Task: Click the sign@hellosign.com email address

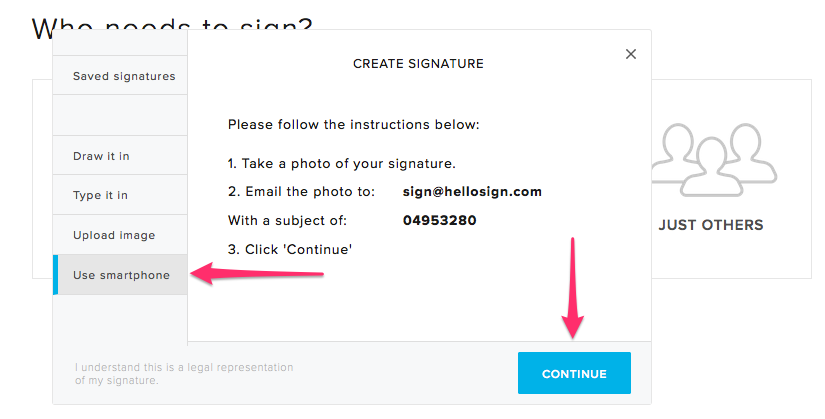Action: pyautogui.click(x=472, y=191)
